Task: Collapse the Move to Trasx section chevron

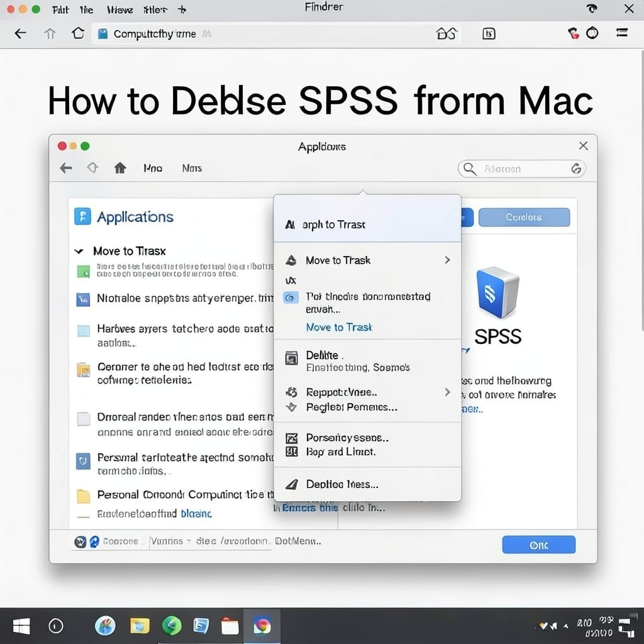Action: coord(79,251)
